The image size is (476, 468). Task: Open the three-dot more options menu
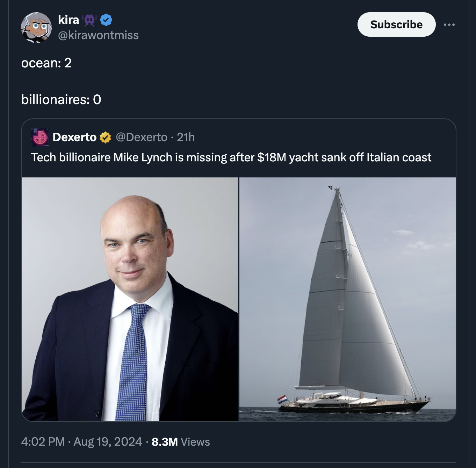(449, 24)
